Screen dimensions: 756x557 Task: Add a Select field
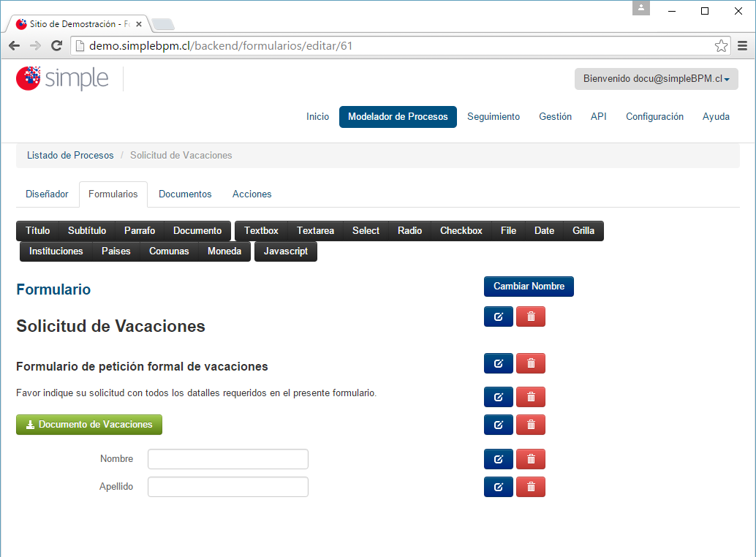pos(366,231)
